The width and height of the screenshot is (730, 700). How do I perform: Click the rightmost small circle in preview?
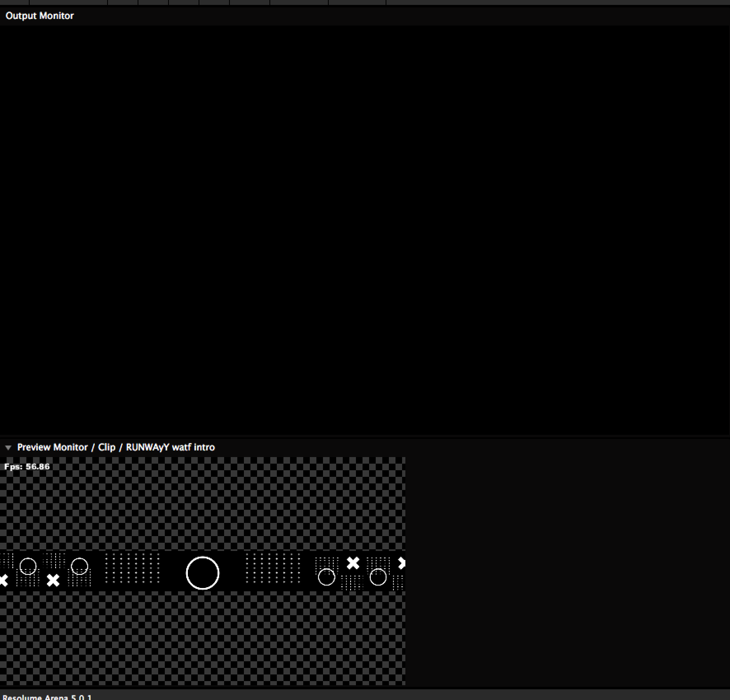tap(378, 577)
